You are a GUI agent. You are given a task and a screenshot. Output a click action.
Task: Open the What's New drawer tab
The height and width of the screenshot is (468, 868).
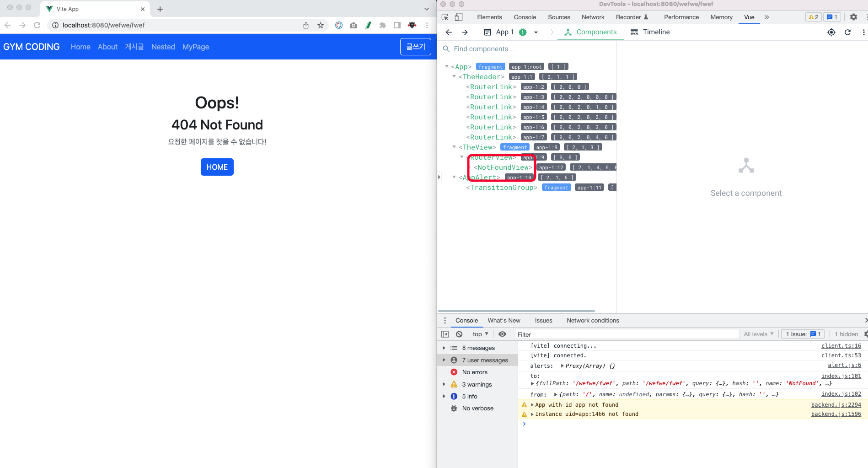pos(504,321)
